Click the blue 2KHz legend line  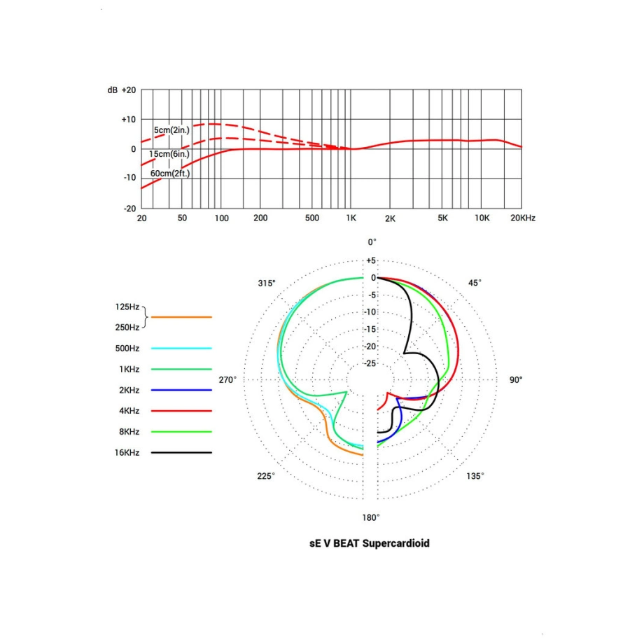(181, 390)
